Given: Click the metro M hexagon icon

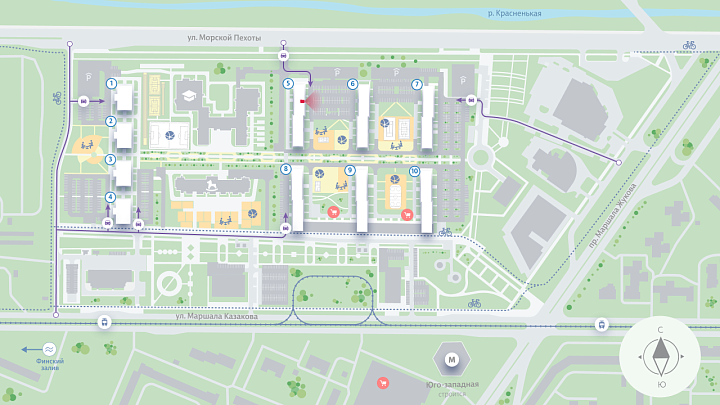Looking at the screenshot, I should (x=451, y=359).
